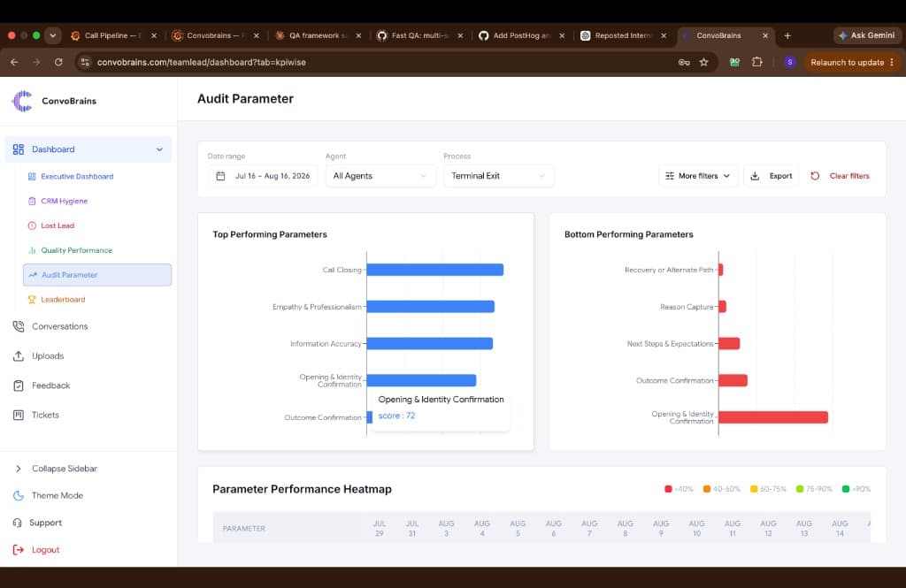Click Relaunch to update
906x588 pixels.
(x=852, y=62)
